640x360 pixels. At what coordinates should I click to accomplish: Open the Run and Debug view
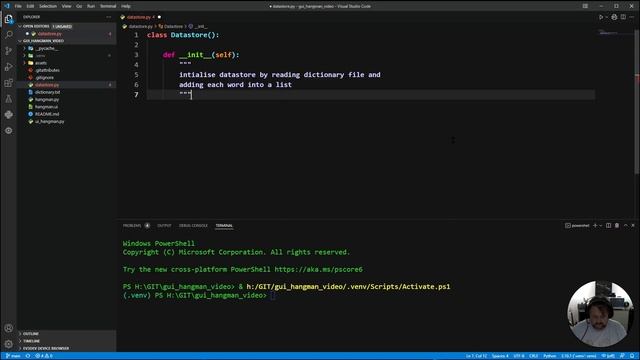(x=9, y=67)
